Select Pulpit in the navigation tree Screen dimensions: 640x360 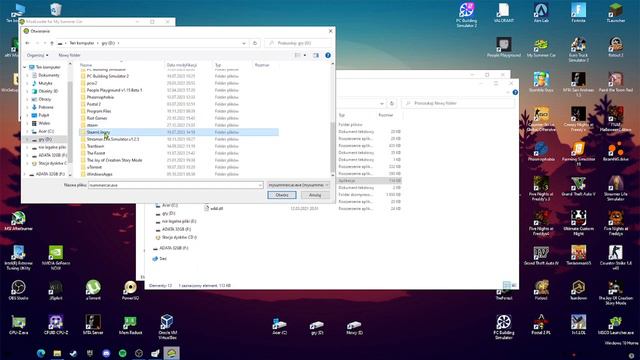click(44, 115)
